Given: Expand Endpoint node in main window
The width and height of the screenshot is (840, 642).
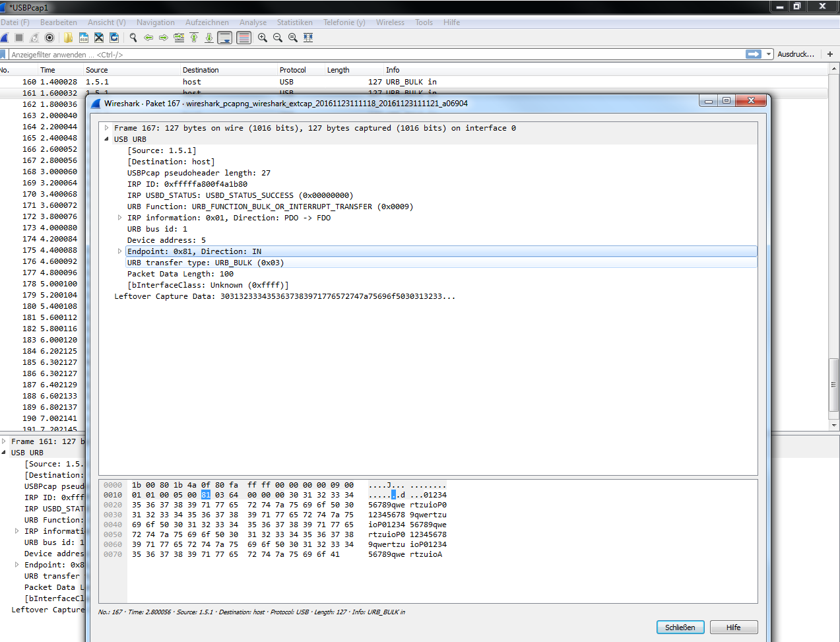Looking at the screenshot, I should (16, 565).
